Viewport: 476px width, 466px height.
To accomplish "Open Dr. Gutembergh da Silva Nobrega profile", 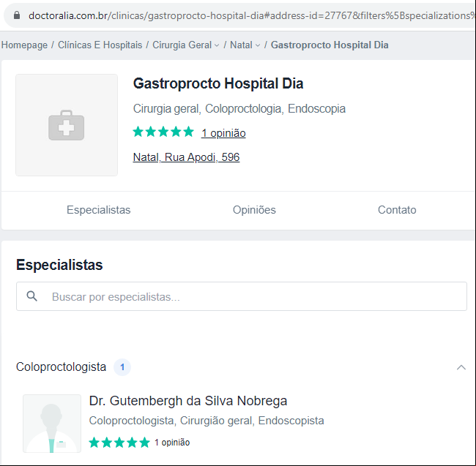I will coord(188,401).
